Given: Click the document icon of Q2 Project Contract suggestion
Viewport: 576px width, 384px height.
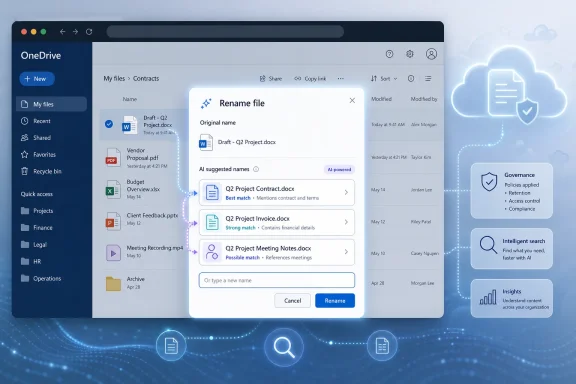Looking at the screenshot, I should pos(212,192).
